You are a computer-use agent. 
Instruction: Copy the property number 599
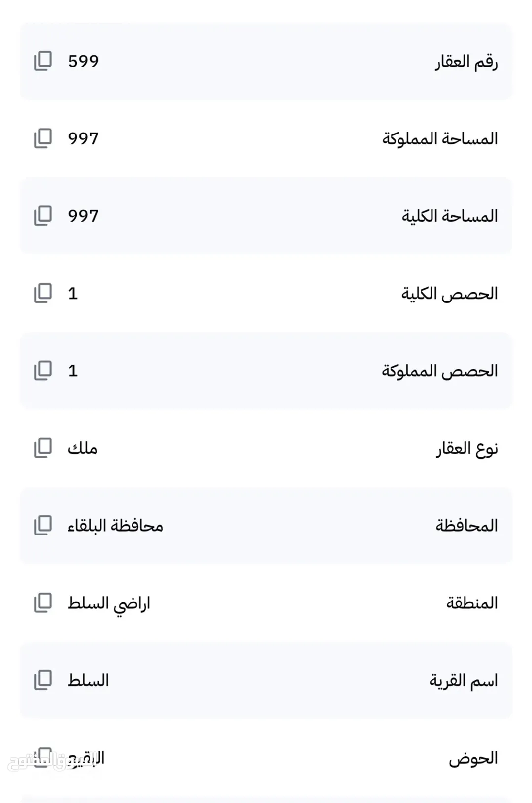click(43, 61)
